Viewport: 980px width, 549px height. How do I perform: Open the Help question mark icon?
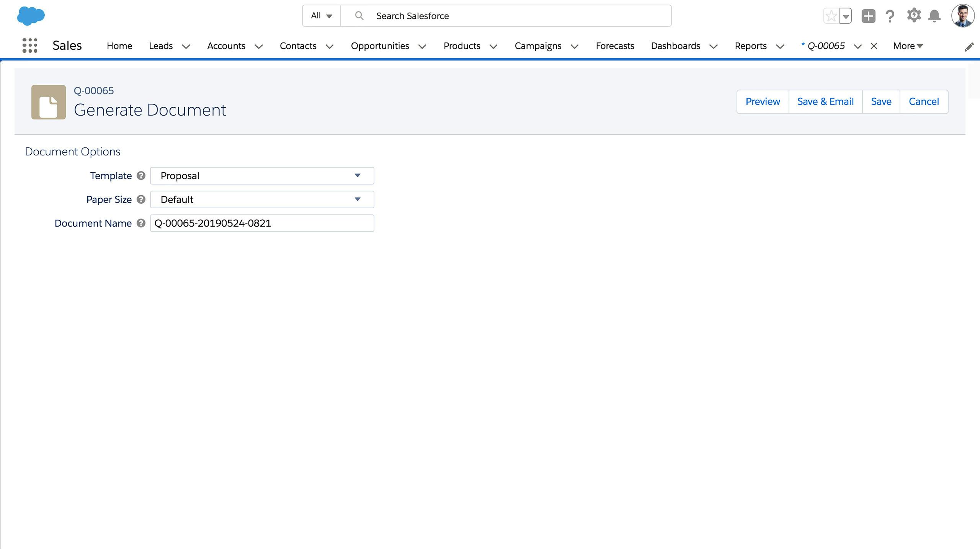pos(890,16)
